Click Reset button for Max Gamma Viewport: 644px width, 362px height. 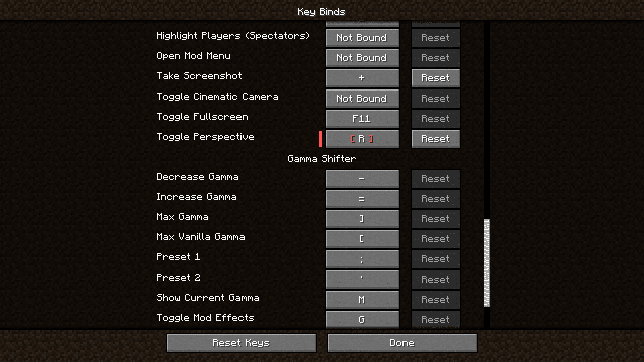pyautogui.click(x=435, y=218)
